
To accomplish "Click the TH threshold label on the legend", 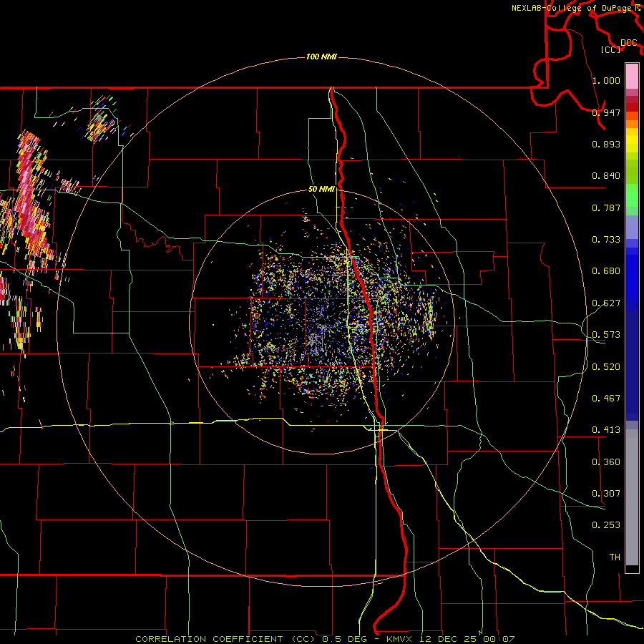I will (x=615, y=557).
